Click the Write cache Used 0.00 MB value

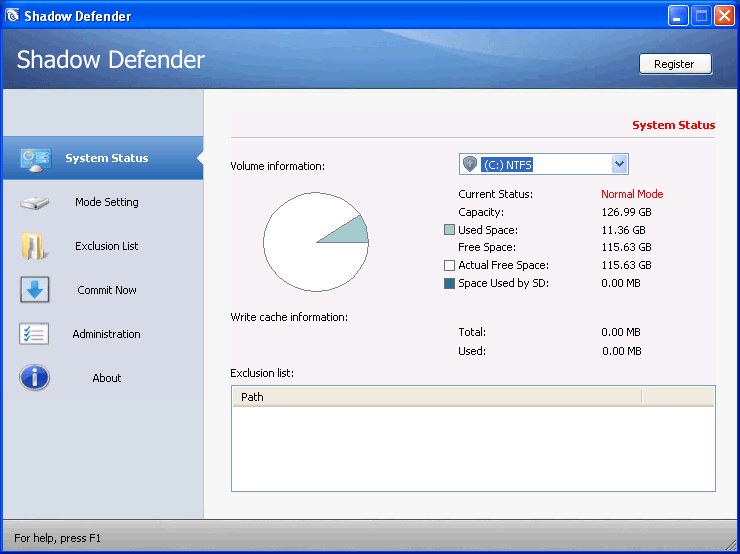622,351
